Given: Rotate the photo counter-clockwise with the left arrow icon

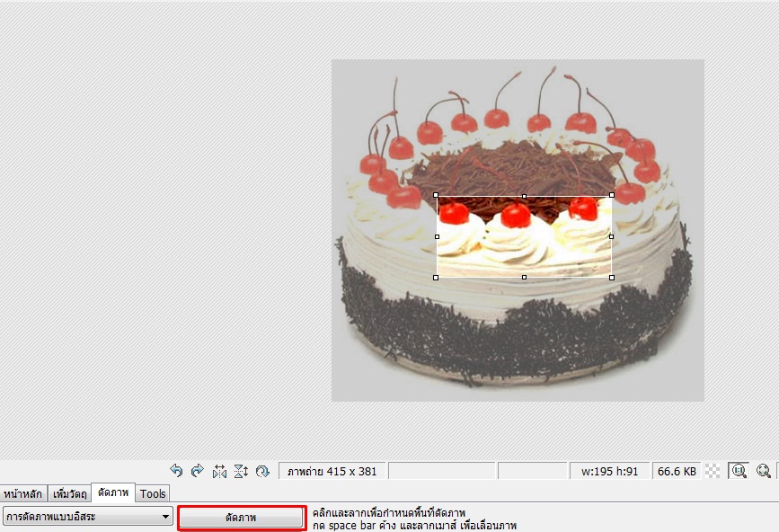Looking at the screenshot, I should (176, 470).
